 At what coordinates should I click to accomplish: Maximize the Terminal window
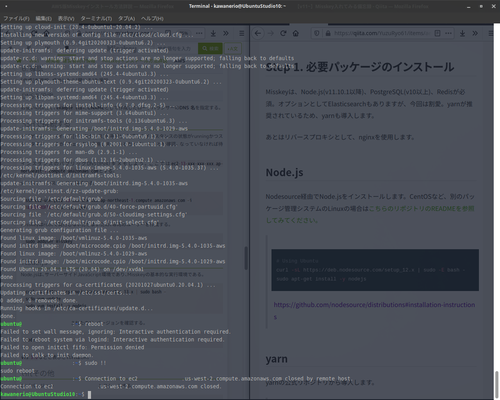(481, 6)
